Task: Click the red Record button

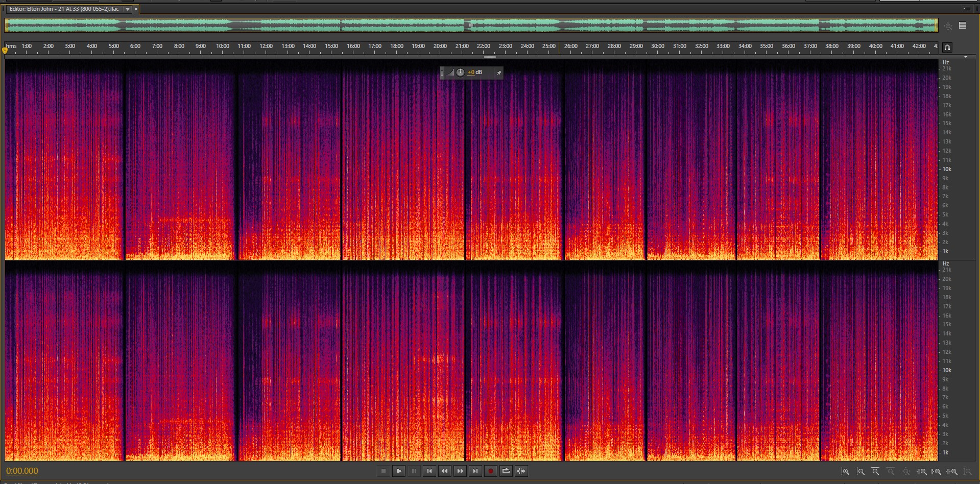Action: tap(491, 471)
